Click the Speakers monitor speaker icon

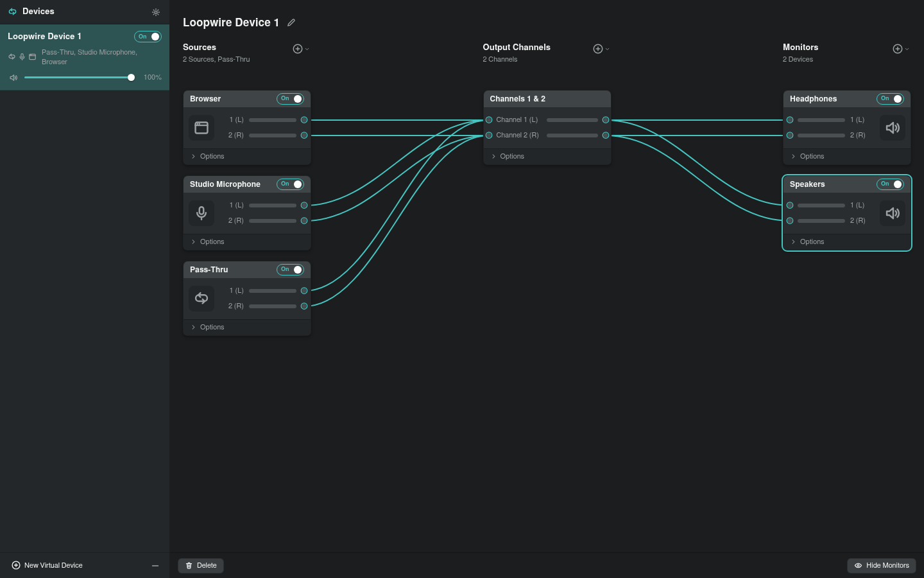[x=893, y=213]
